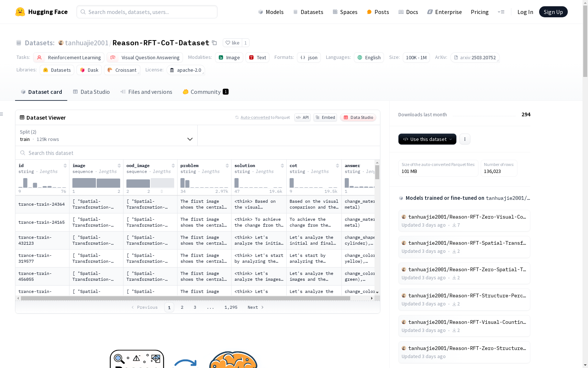Jump to page 3 of the table
Image resolution: width=588 pixels, height=368 pixels.
195,307
